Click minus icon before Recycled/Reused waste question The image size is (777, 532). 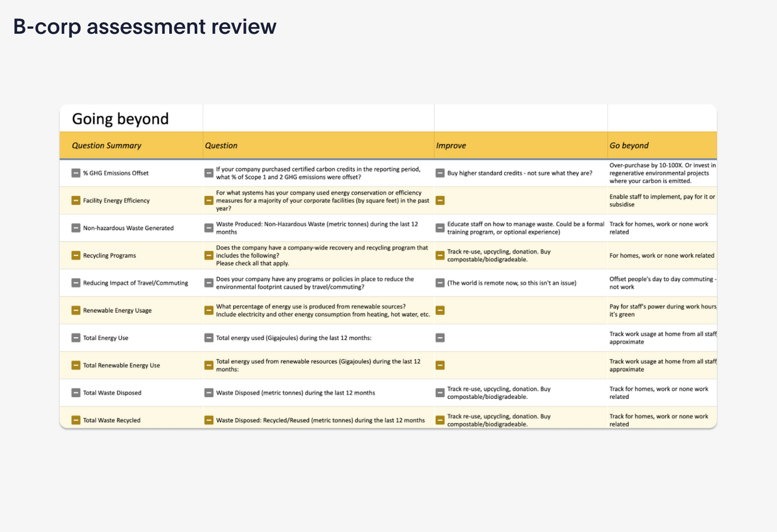click(209, 420)
